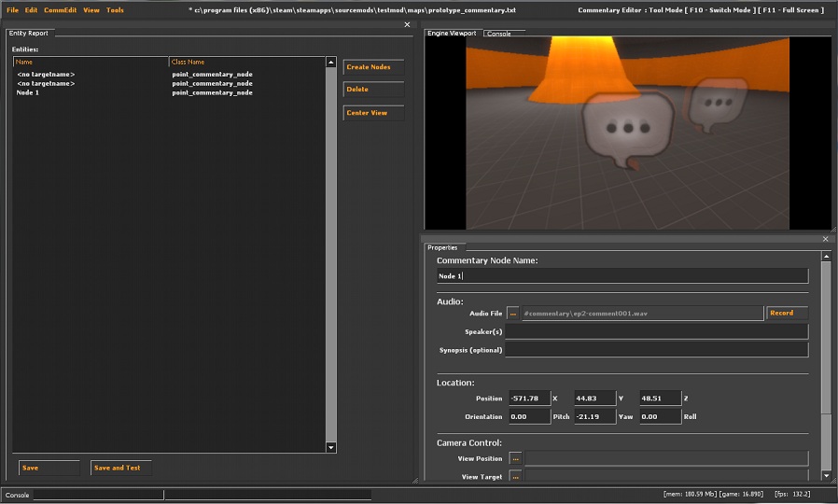Click the mem usage readout in status bar

690,494
